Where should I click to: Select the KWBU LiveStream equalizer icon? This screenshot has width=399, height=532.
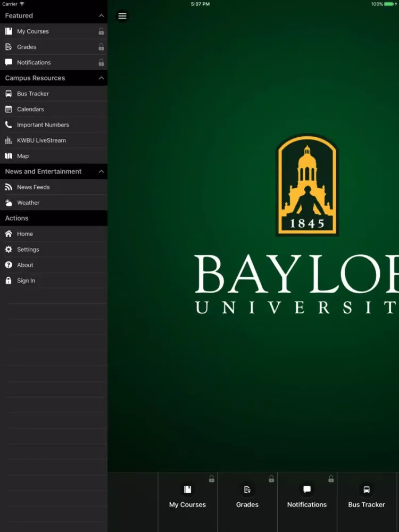coord(9,140)
